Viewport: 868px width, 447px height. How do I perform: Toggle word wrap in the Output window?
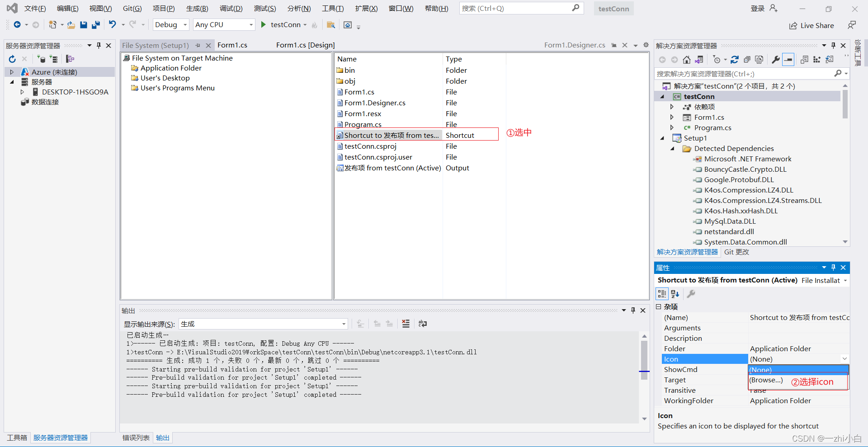[x=423, y=324]
